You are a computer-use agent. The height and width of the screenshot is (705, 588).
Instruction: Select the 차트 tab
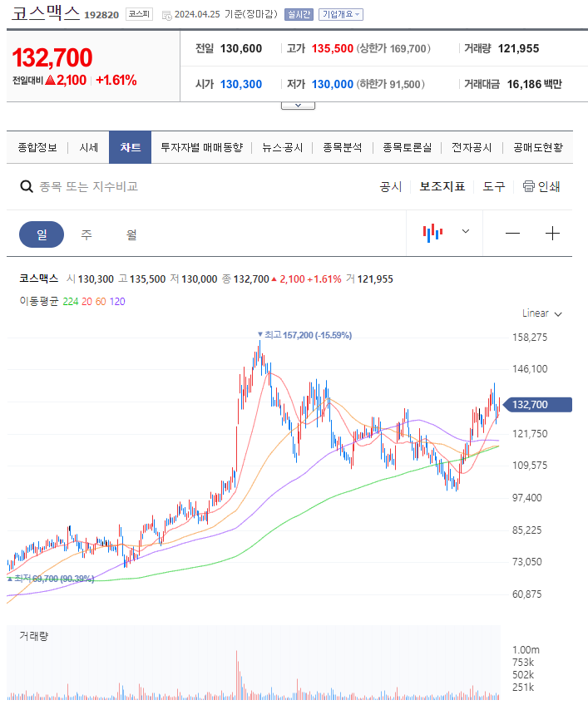point(130,147)
